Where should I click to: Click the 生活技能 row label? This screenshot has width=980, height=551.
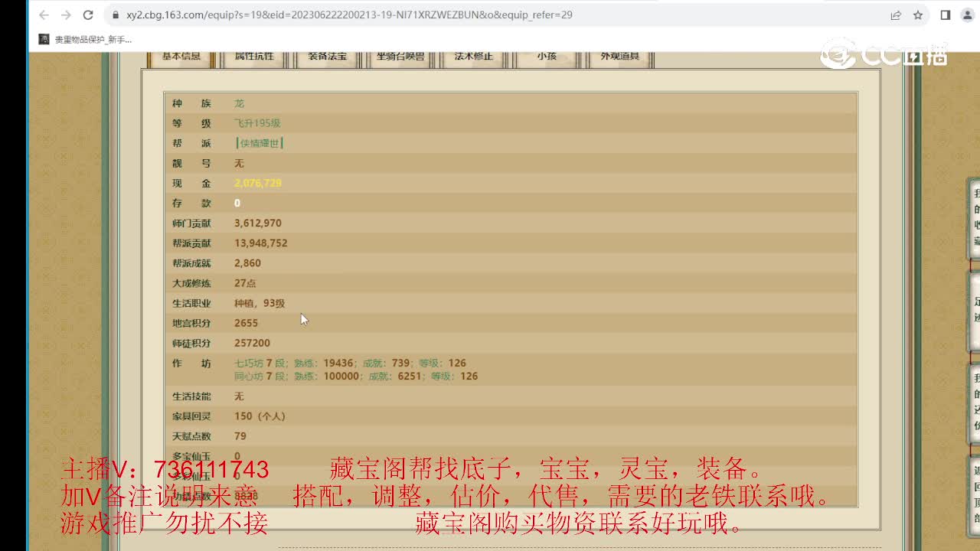pyautogui.click(x=191, y=396)
